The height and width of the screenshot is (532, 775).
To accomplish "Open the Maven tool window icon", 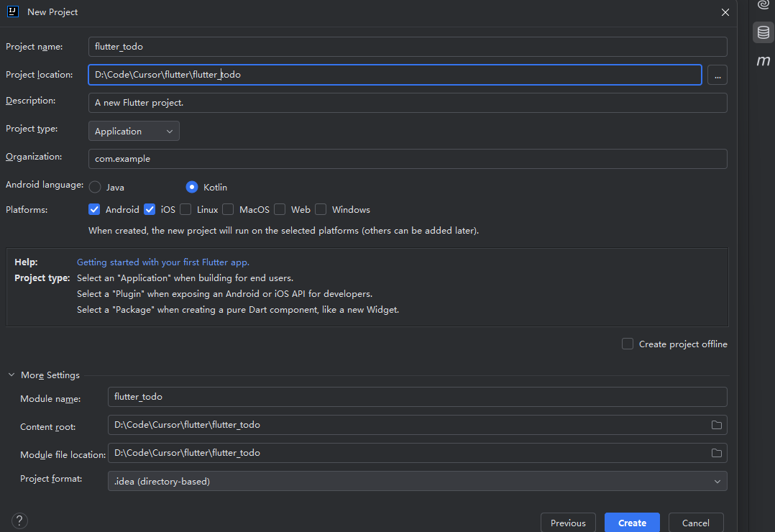I will click(x=763, y=60).
